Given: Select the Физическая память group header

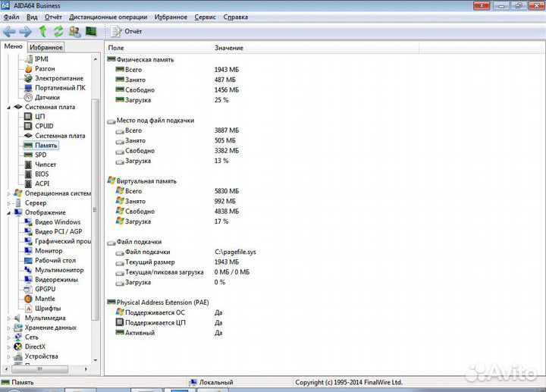Looking at the screenshot, I should point(145,60).
